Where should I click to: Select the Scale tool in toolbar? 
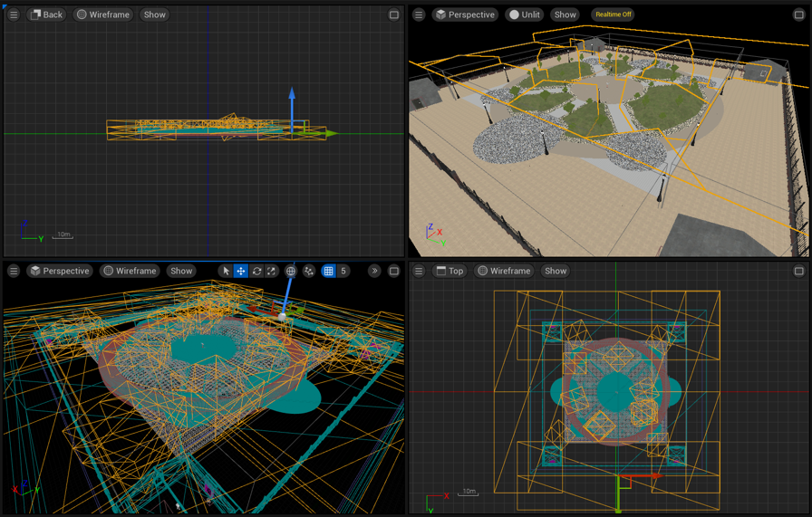click(271, 271)
